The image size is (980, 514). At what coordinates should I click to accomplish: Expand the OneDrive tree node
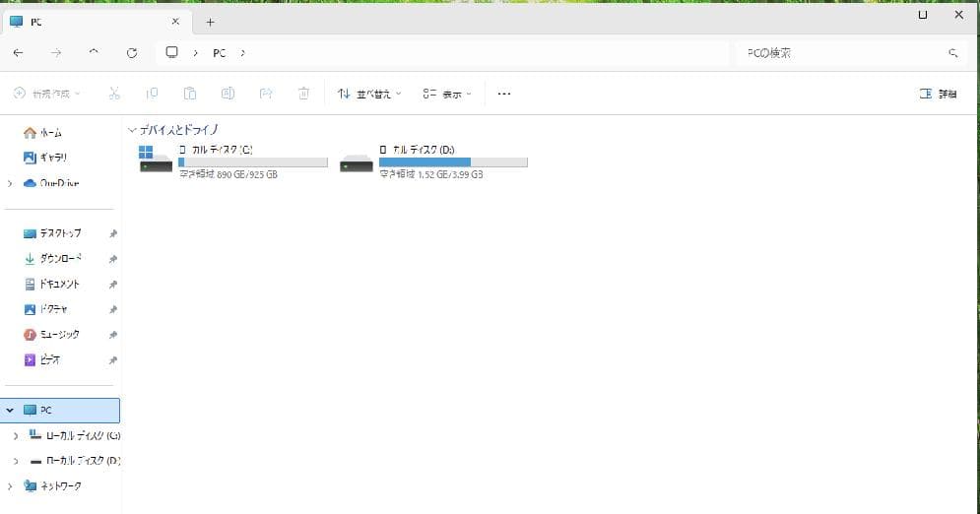point(10,183)
